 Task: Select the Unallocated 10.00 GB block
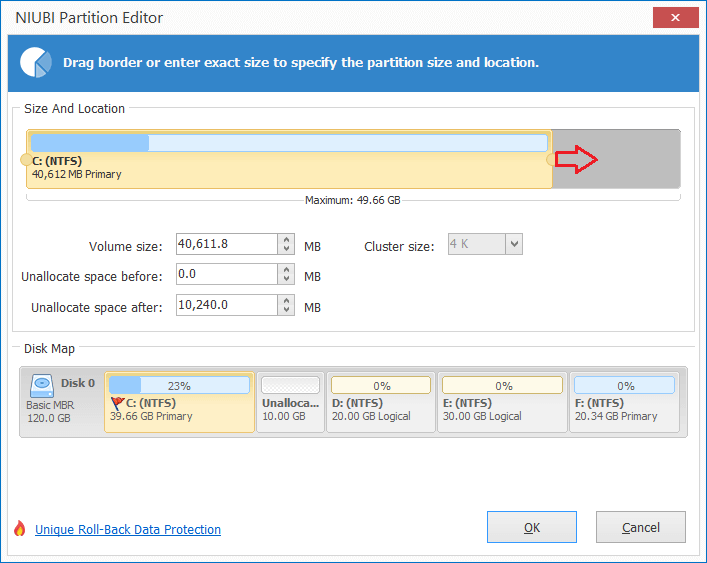pos(290,402)
